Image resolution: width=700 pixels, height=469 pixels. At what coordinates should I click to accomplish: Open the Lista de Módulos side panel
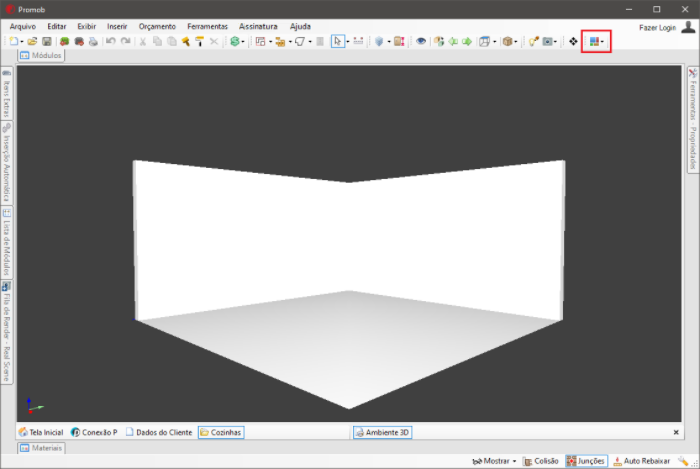6,242
